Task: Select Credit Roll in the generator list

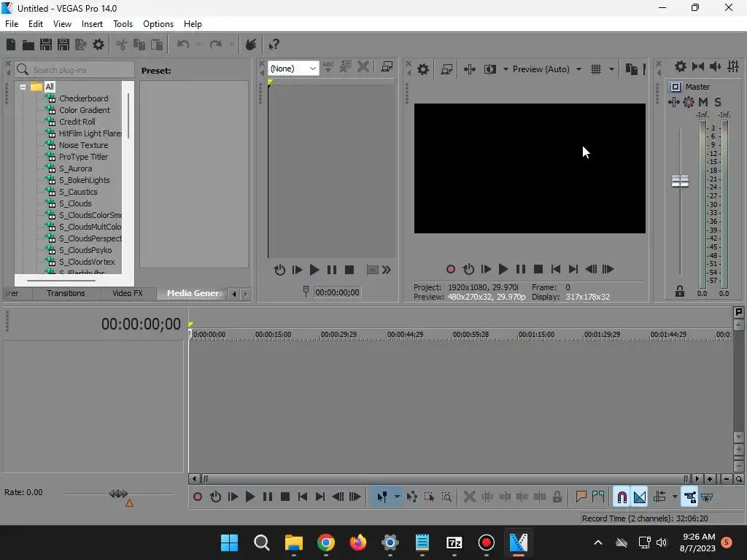Action: coord(77,122)
